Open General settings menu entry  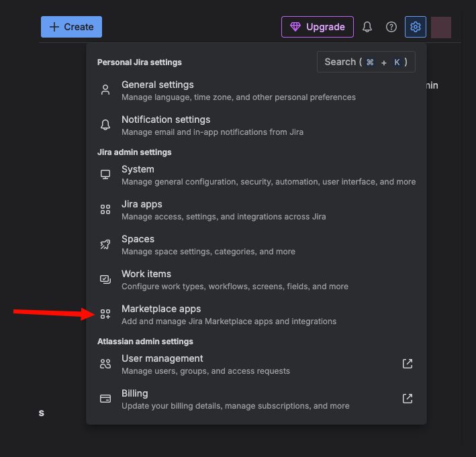[256, 91]
